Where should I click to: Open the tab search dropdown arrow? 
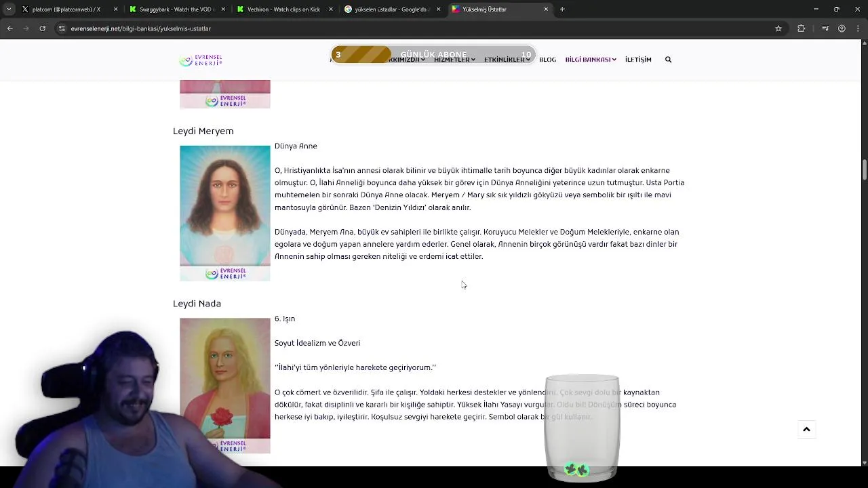pos(9,9)
